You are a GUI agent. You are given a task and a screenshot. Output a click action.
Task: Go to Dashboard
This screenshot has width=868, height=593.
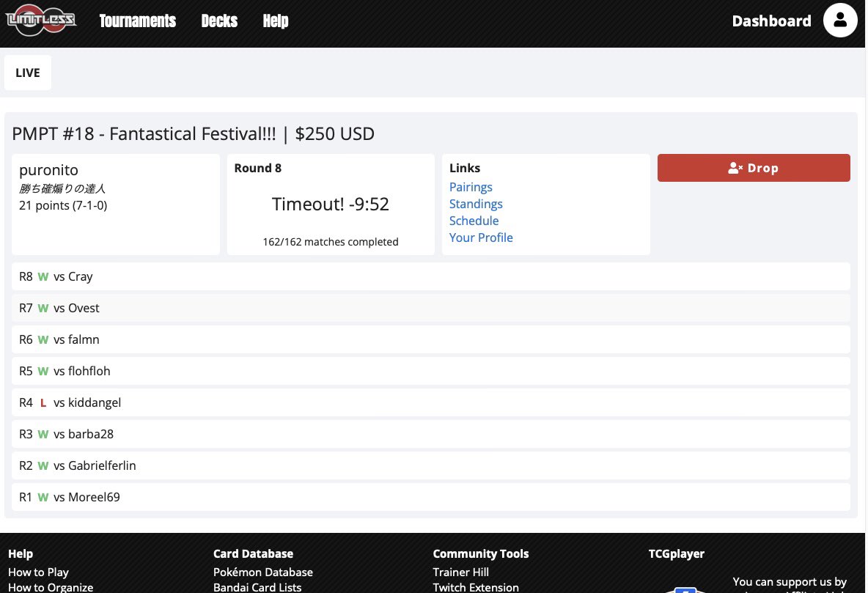click(771, 21)
